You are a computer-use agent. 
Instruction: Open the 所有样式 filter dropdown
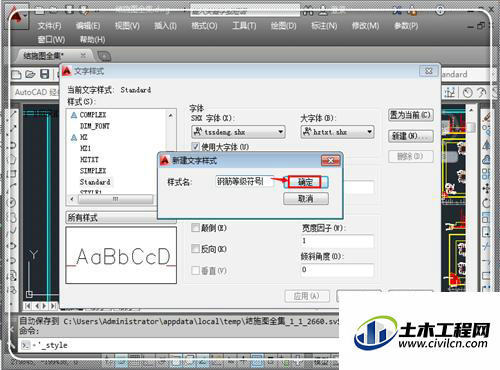tap(121, 218)
